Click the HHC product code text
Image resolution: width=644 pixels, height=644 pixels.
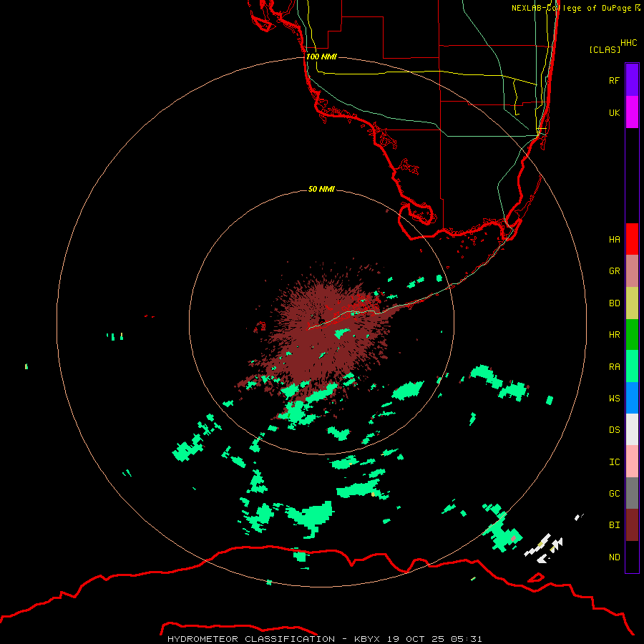[628, 43]
